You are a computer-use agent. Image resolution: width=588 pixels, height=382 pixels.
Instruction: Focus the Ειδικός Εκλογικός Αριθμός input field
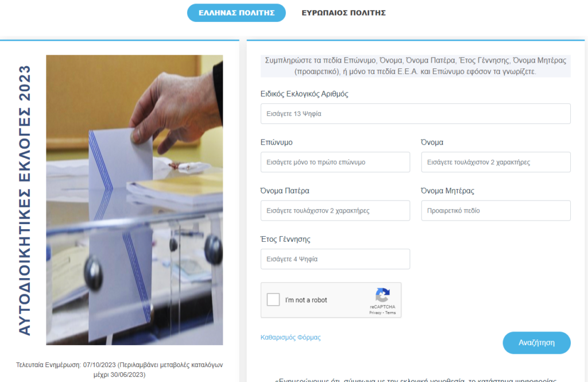click(x=416, y=114)
